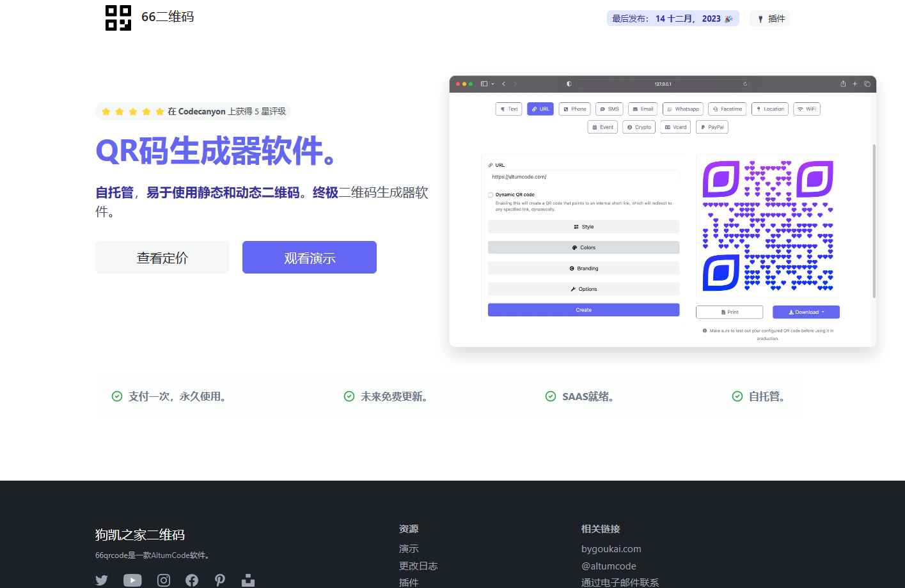Open the Instagram footer icon
Screen dimensions: 905x588
164,580
